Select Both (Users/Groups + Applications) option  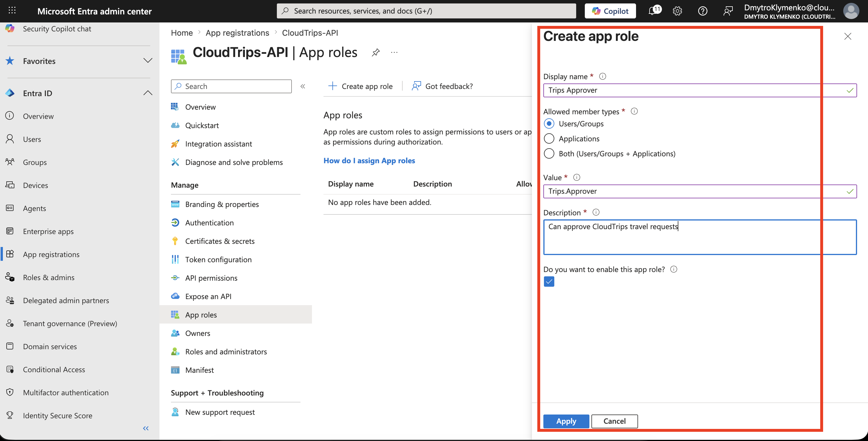[549, 154]
